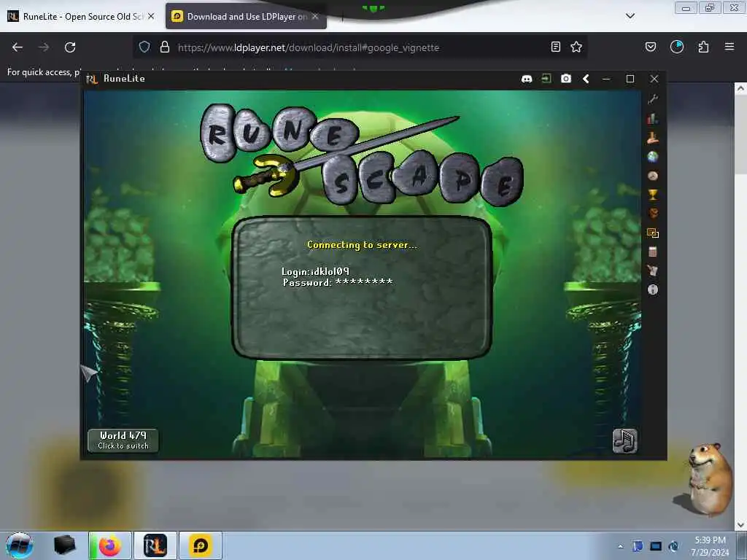Click the Firefox taskbar icon
This screenshot has width=747, height=560.
click(110, 545)
